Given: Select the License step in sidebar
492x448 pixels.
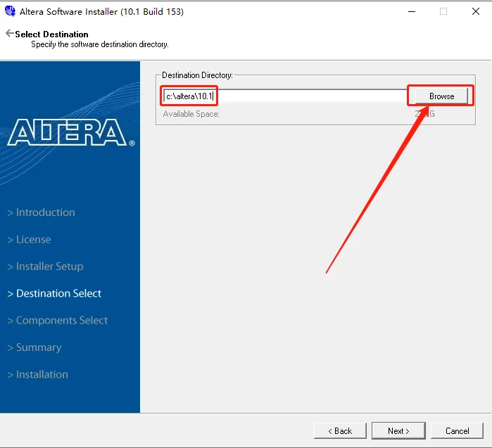Looking at the screenshot, I should coord(29,239).
